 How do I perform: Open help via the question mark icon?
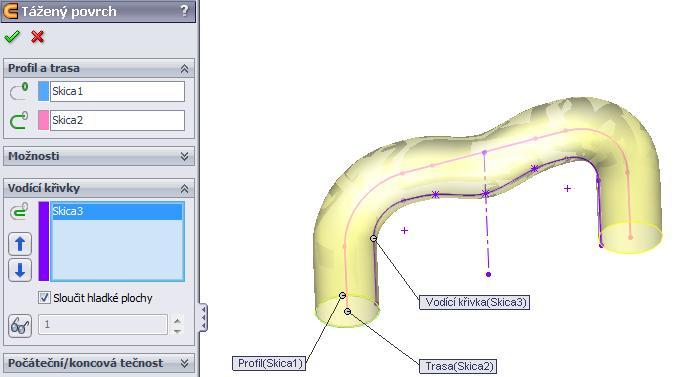coord(184,11)
